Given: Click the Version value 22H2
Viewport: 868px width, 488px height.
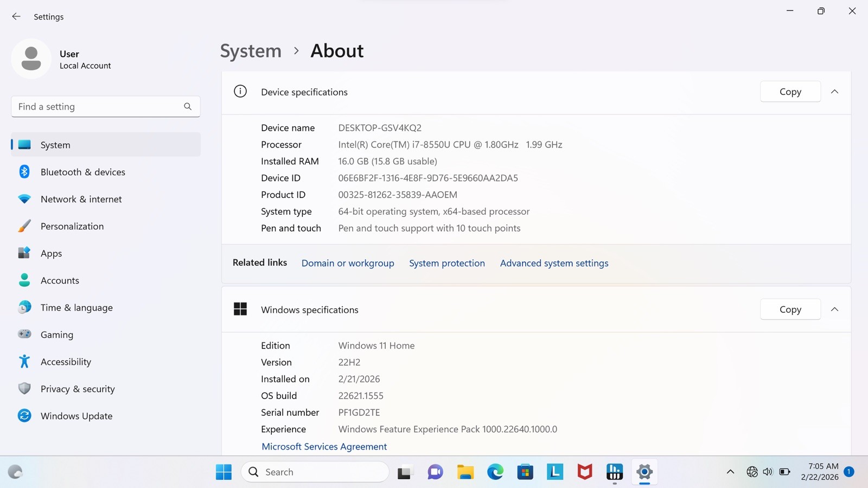Looking at the screenshot, I should pos(349,362).
